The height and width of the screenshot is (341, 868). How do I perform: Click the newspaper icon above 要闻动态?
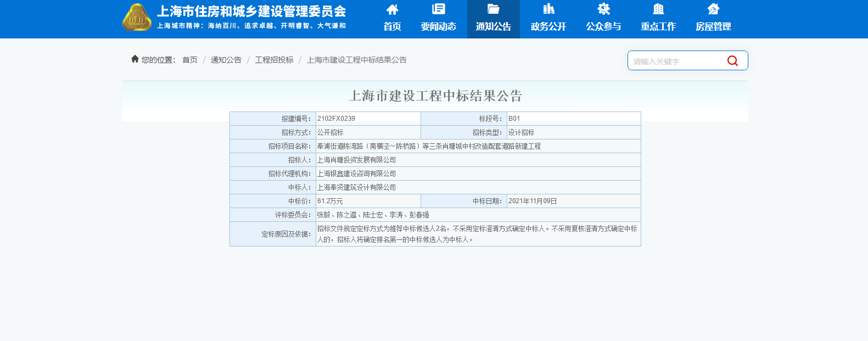point(438,9)
